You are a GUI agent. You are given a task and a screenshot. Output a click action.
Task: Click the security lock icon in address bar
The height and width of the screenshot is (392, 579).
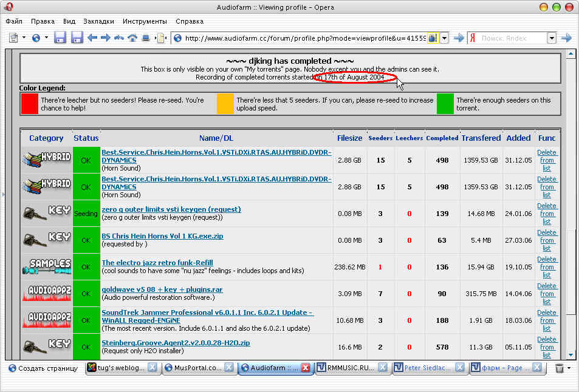pyautogui.click(x=433, y=38)
